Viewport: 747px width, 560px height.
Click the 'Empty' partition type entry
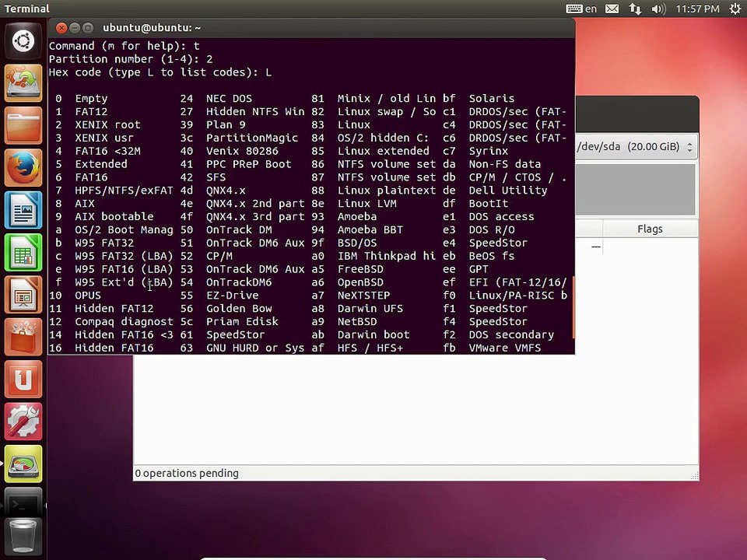coord(91,99)
